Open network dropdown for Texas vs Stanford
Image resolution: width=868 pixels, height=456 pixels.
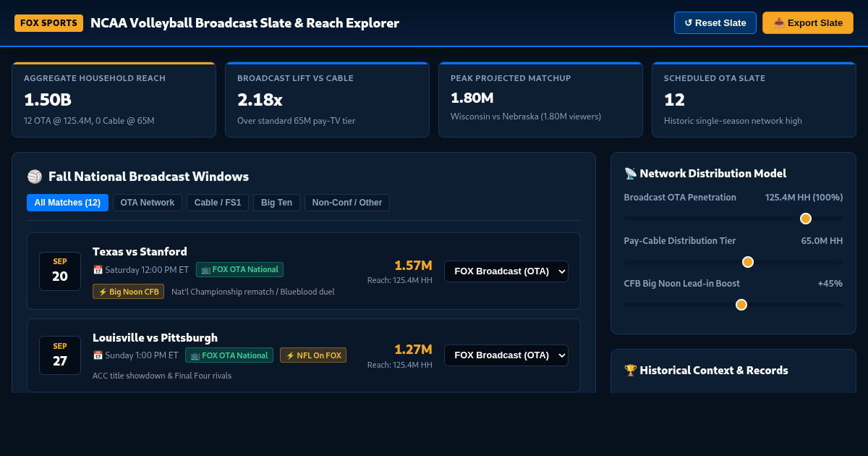point(506,271)
